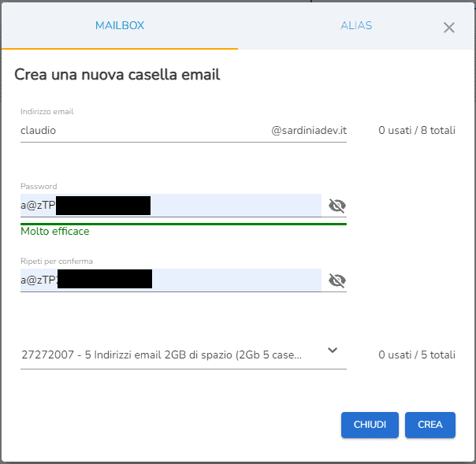This screenshot has height=464, width=476.
Task: Click the "Crea una nuova casella email" heading
Action: tap(117, 75)
